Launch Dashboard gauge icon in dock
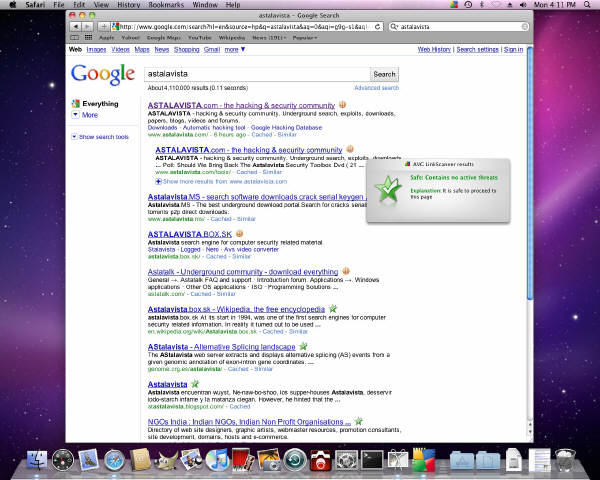The height and width of the screenshot is (480, 600). coord(63,460)
